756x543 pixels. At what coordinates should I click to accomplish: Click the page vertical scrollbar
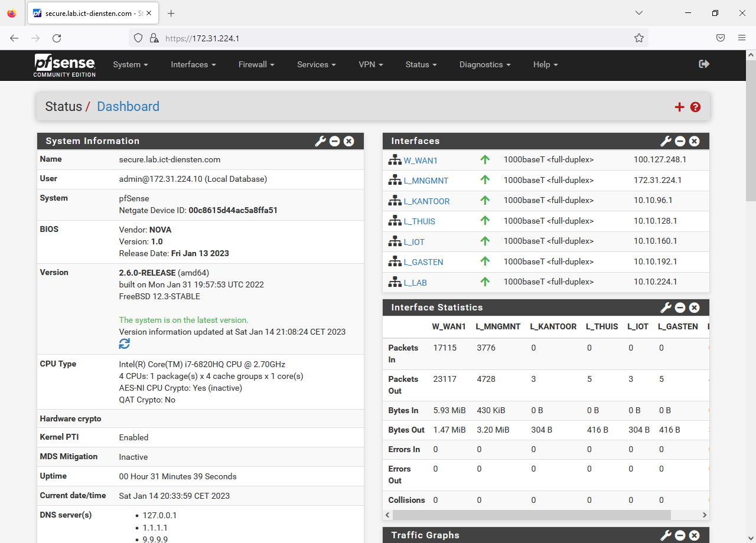point(751,130)
